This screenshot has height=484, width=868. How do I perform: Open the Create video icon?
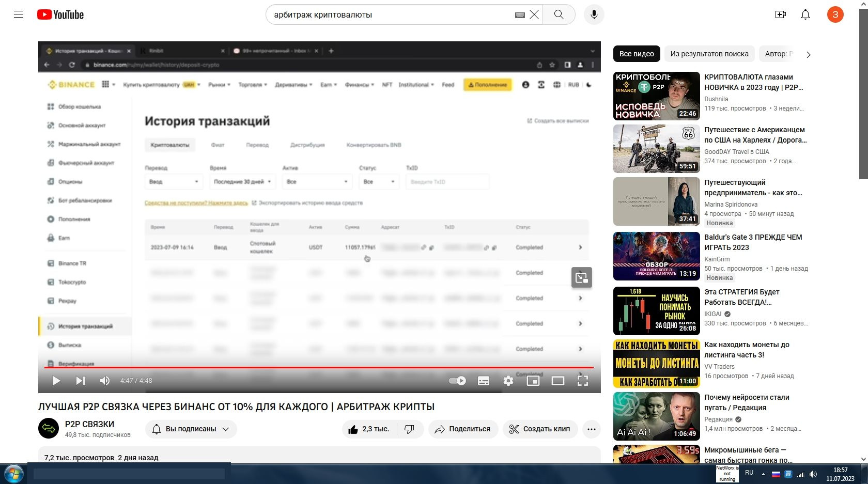coord(781,14)
